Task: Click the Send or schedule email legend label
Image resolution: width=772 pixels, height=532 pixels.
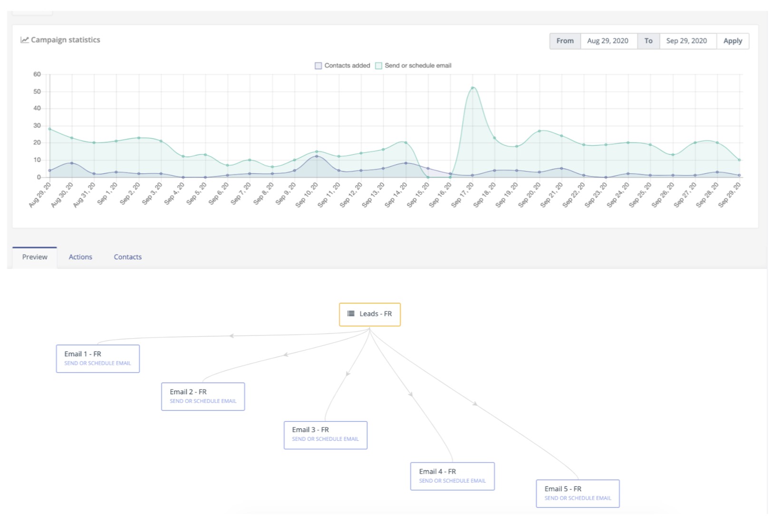Action: click(x=418, y=66)
